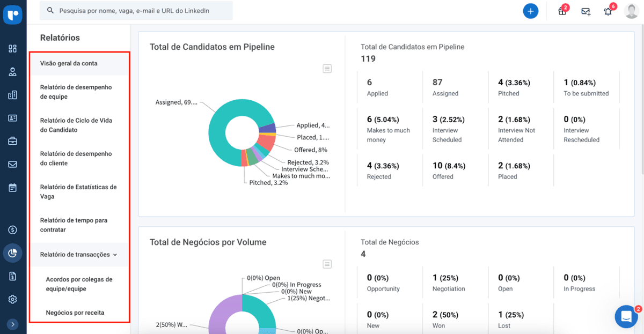Image resolution: width=644 pixels, height=334 pixels.
Task: Expand the Relatório de transacções section
Action: point(76,255)
